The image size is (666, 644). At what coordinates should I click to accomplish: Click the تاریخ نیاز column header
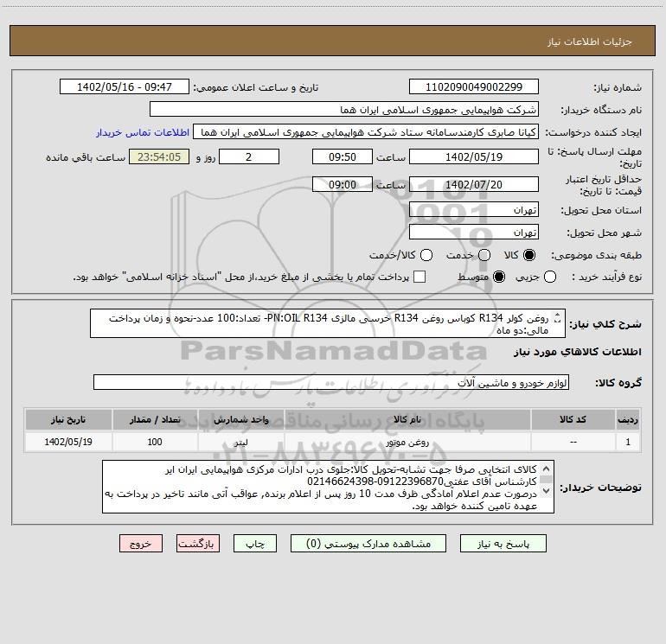click(x=68, y=420)
